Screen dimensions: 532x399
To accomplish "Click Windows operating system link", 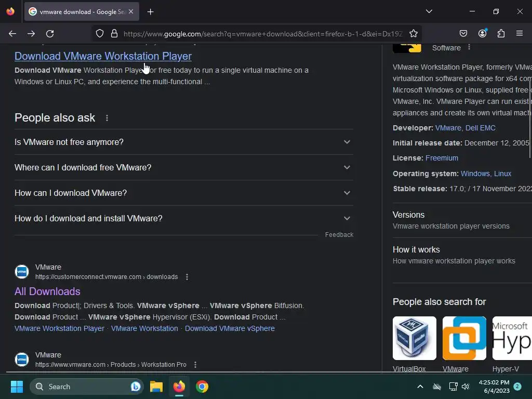I will pos(475,174).
